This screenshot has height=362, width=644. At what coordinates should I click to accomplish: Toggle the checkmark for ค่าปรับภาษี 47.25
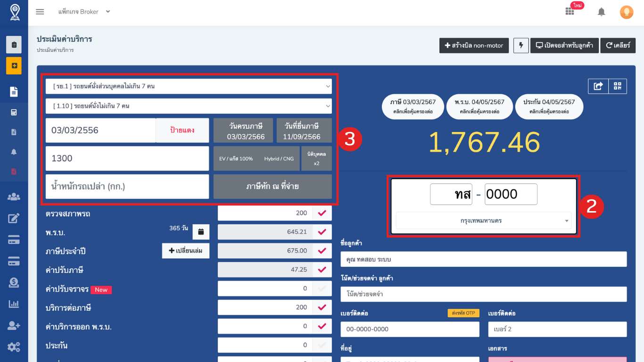point(322,270)
